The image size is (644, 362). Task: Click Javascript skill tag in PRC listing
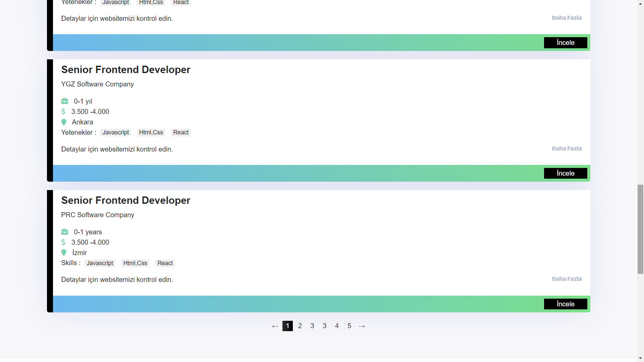coord(100,263)
